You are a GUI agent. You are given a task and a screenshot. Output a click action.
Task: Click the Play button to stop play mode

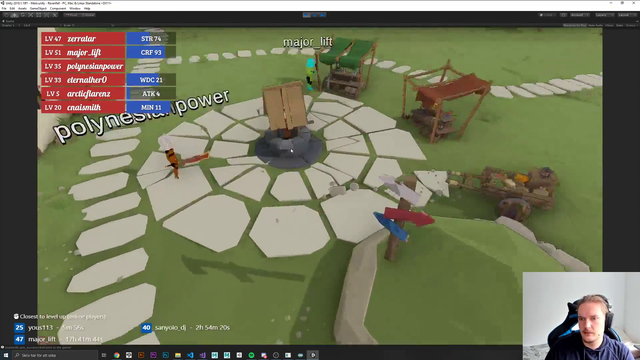pos(307,15)
